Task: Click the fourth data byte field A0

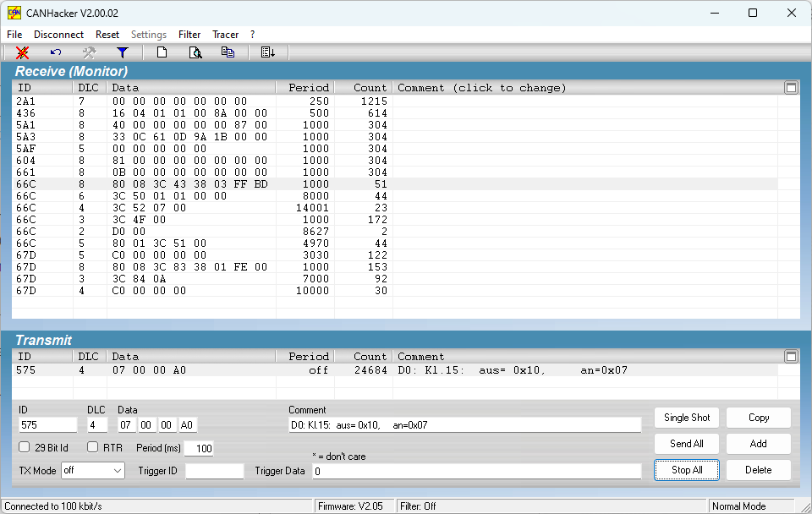Action: [x=188, y=425]
